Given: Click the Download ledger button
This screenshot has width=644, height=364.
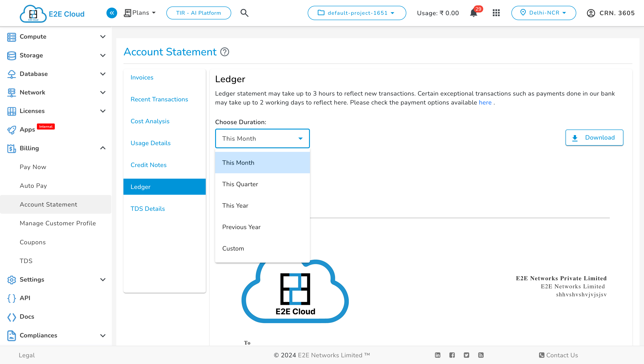Looking at the screenshot, I should point(594,138).
